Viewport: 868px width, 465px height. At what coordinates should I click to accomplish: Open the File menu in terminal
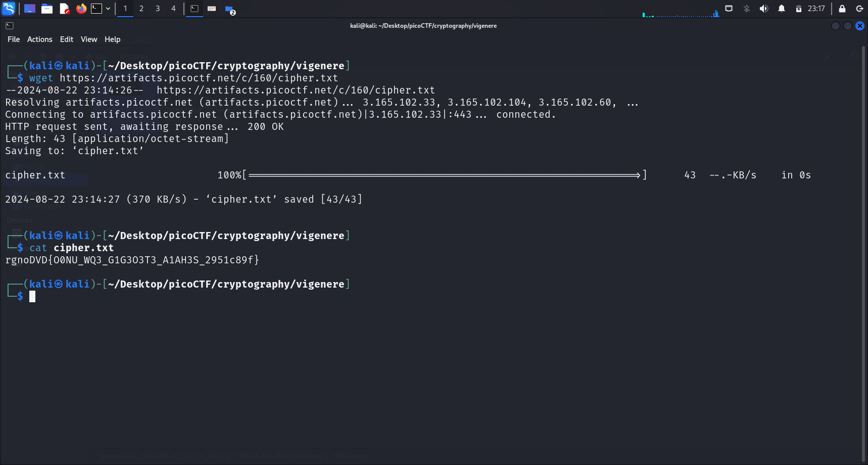point(14,39)
